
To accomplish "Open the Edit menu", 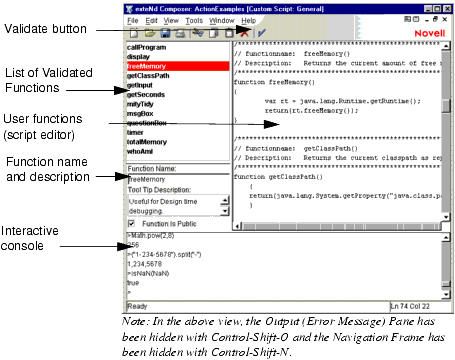I will [x=151, y=21].
